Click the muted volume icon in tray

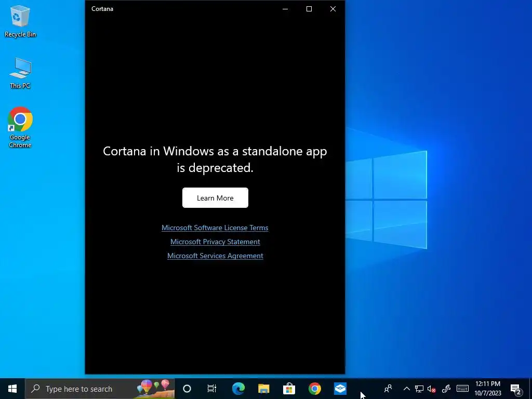point(432,389)
